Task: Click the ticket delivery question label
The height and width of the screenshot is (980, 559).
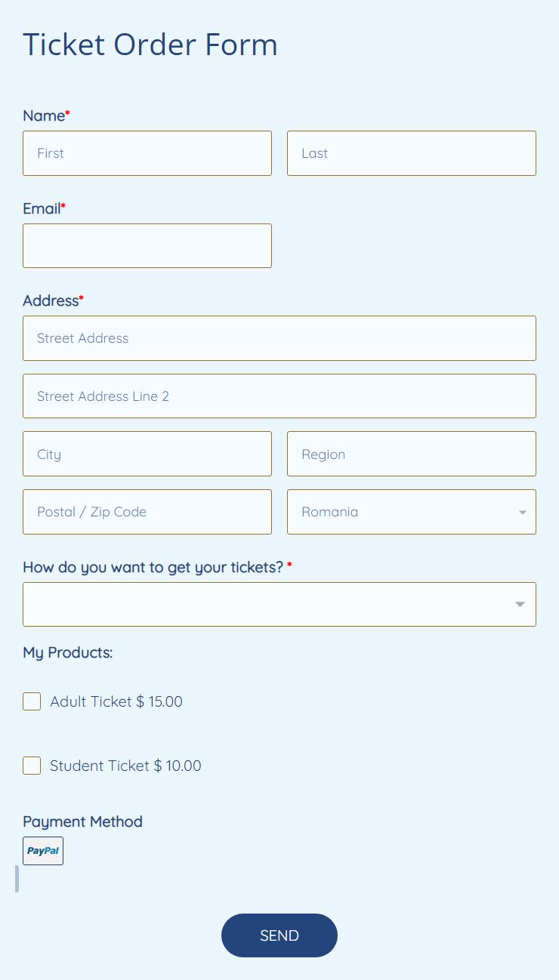Action: pos(153,567)
